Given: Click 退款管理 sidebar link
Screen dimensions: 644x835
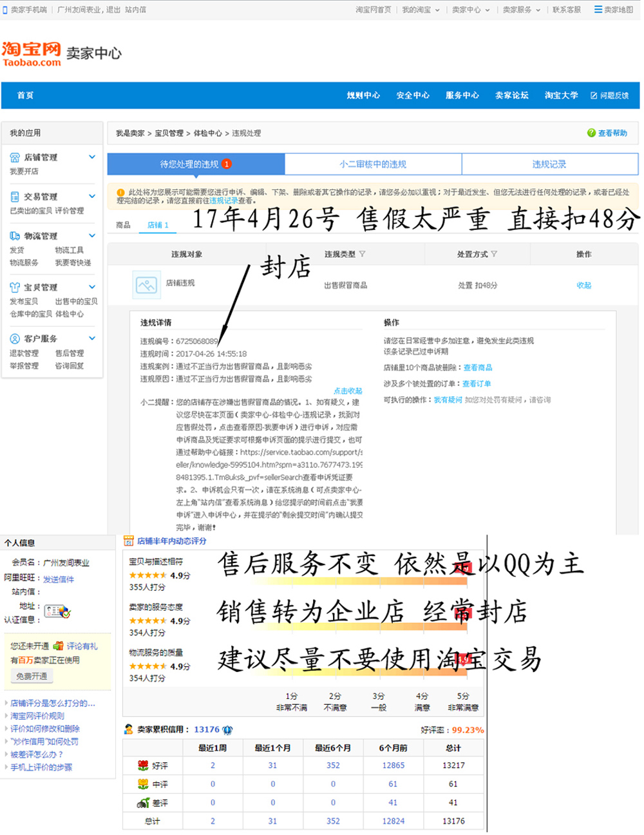Looking at the screenshot, I should click(x=24, y=353).
